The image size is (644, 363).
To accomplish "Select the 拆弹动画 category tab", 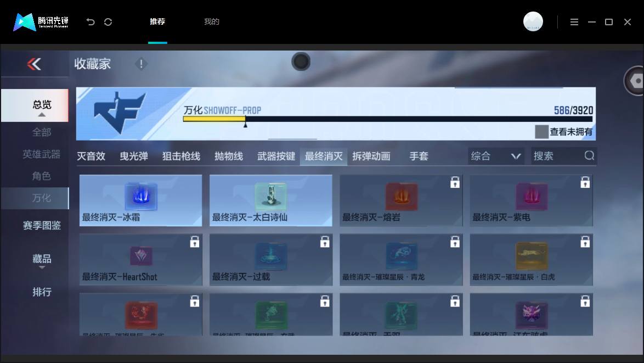I will 371,156.
